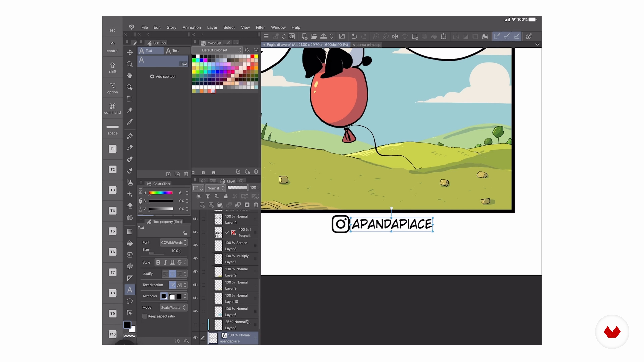The image size is (644, 362).
Task: Click the Save icon in command bar
Action: [323, 36]
